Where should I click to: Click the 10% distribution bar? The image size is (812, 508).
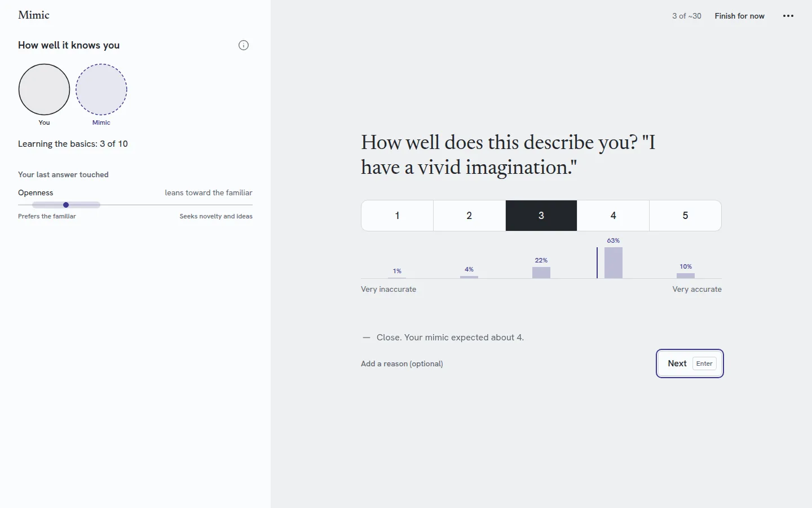coord(686,275)
